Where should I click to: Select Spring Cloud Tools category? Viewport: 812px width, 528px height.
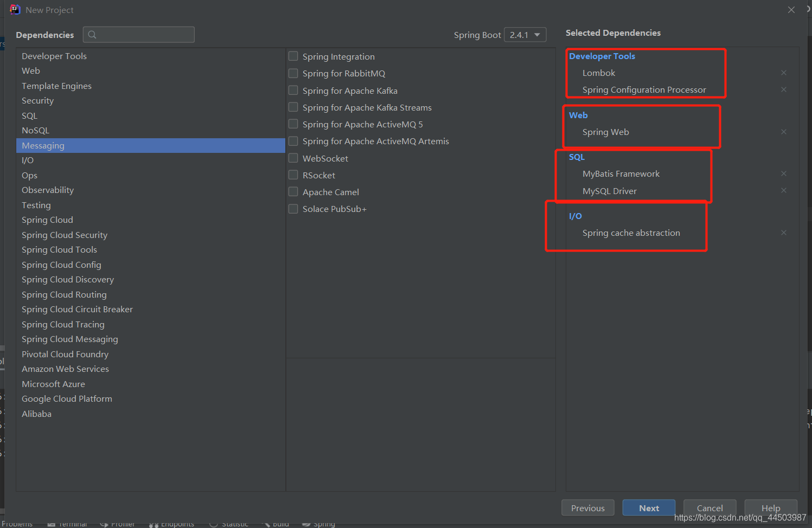151,250
